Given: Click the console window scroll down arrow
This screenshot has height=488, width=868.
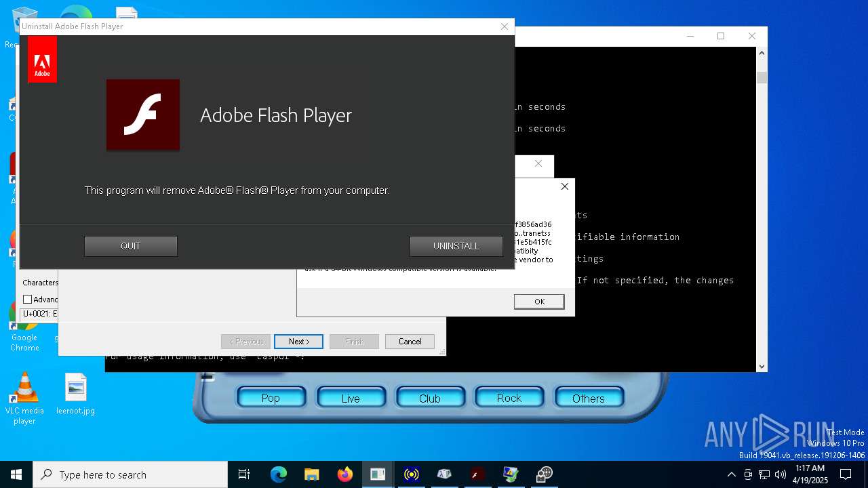Looking at the screenshot, I should (762, 366).
